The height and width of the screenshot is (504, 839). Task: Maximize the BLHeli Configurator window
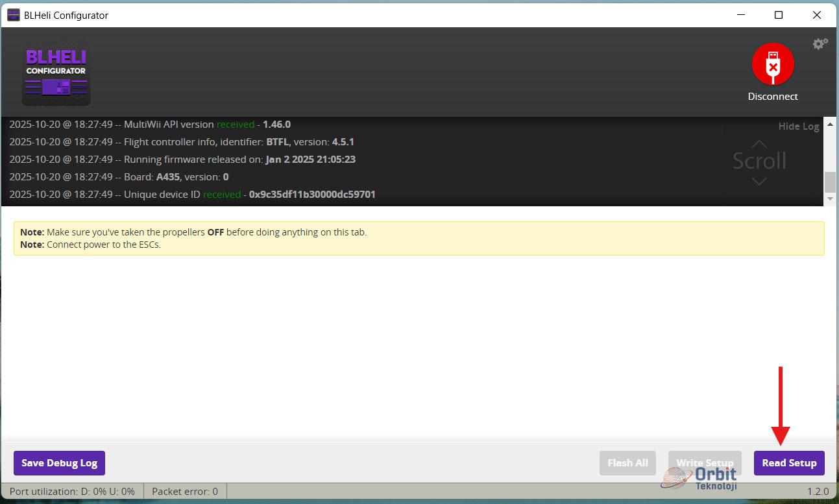[779, 15]
